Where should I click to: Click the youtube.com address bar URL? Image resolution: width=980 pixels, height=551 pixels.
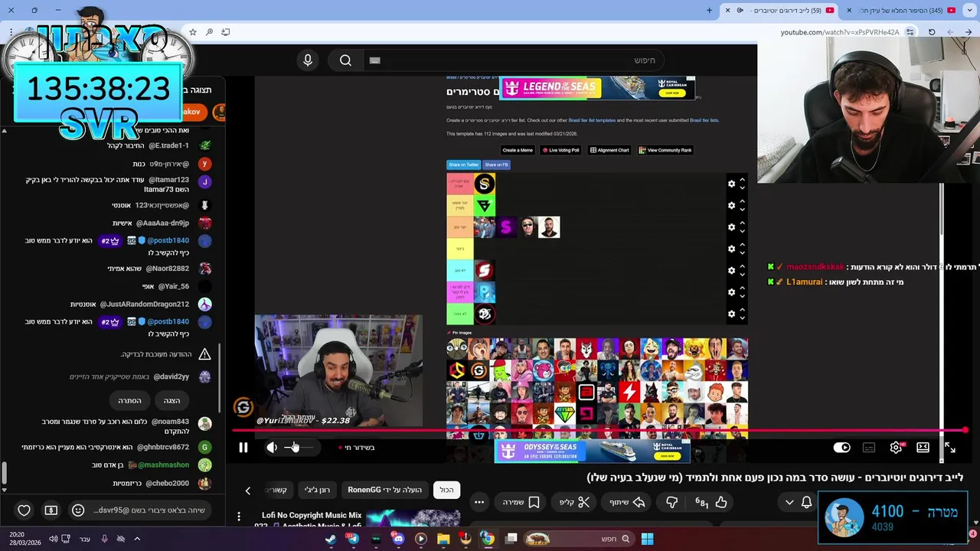[840, 32]
